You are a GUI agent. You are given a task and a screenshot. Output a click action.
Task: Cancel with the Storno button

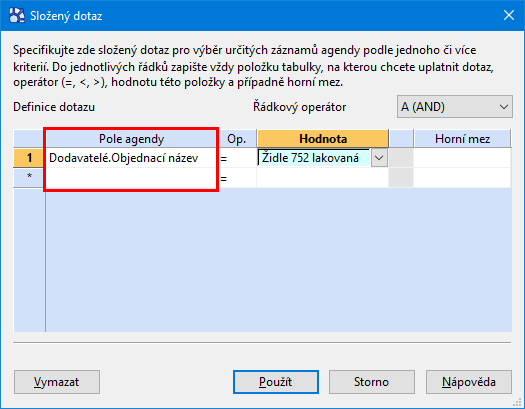pyautogui.click(x=372, y=382)
